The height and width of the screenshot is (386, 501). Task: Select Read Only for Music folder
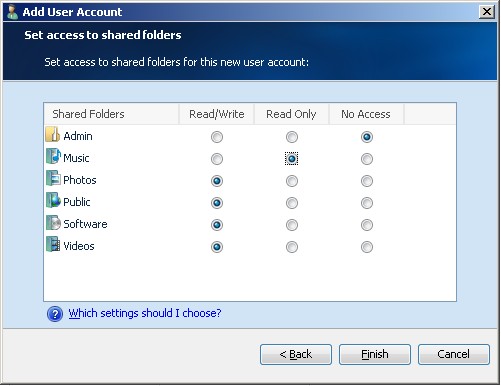click(x=292, y=159)
